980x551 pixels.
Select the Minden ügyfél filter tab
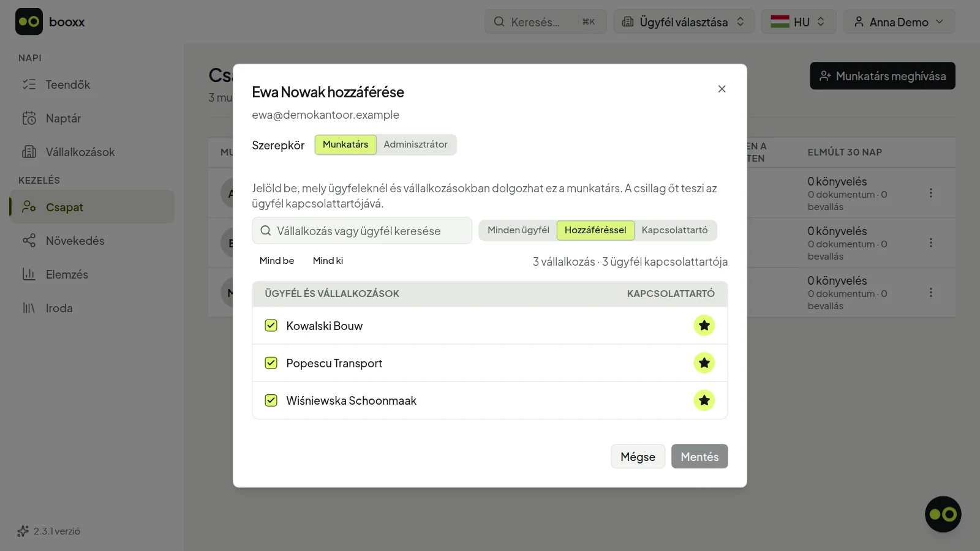pyautogui.click(x=518, y=230)
